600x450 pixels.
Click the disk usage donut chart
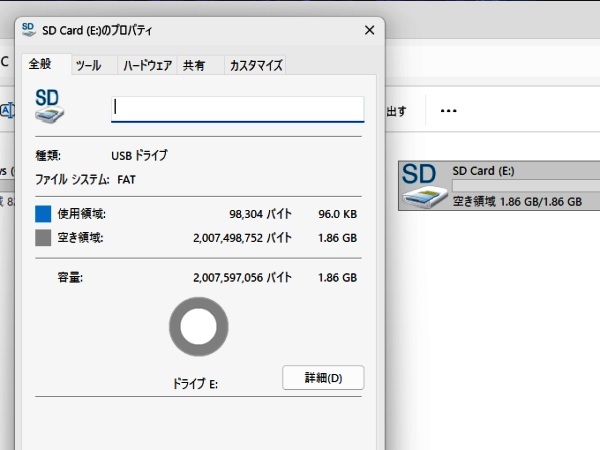(199, 327)
